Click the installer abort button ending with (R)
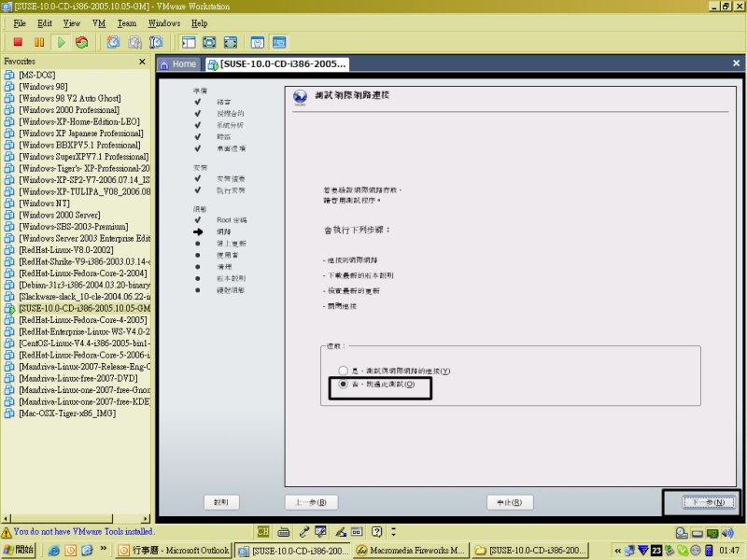747x560 pixels. point(510,502)
